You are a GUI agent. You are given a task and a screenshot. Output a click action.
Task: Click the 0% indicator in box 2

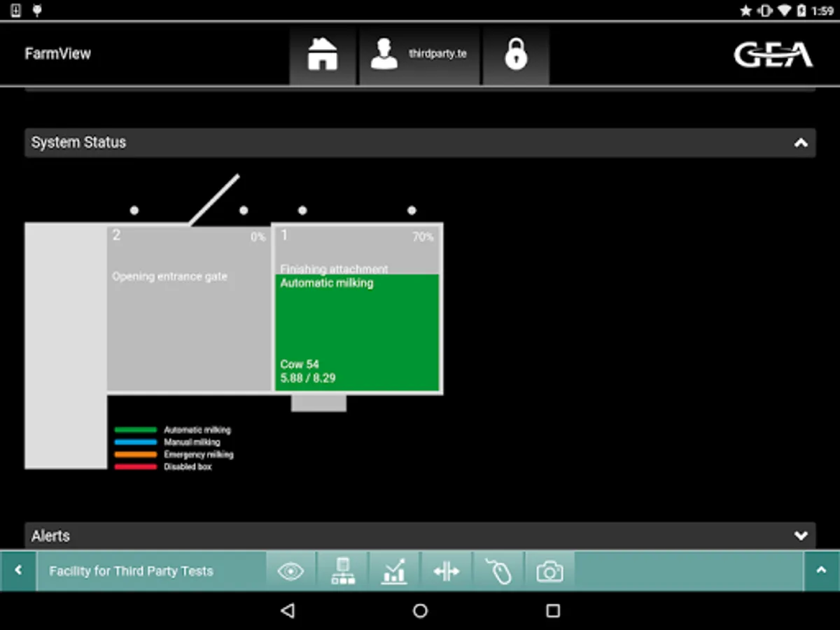pos(258,237)
